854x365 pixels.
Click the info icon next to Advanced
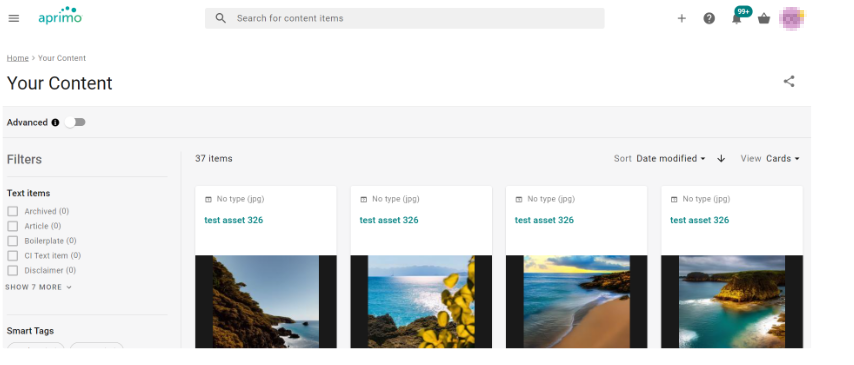pyautogui.click(x=55, y=123)
